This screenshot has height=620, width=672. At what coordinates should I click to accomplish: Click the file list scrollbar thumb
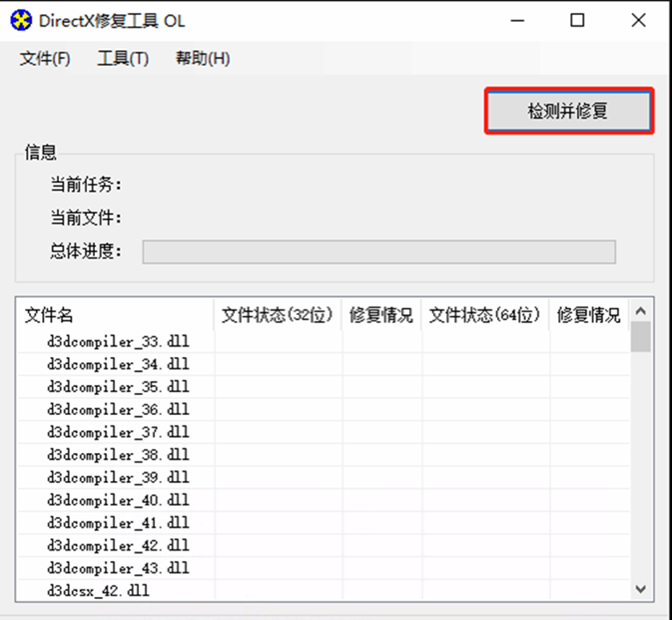click(x=640, y=337)
